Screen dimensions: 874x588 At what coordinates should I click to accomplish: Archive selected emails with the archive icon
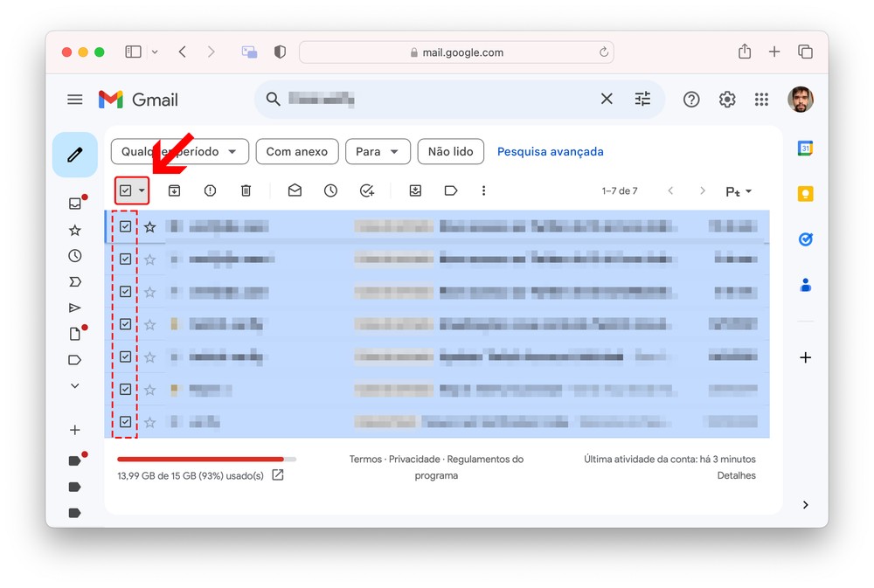point(174,190)
